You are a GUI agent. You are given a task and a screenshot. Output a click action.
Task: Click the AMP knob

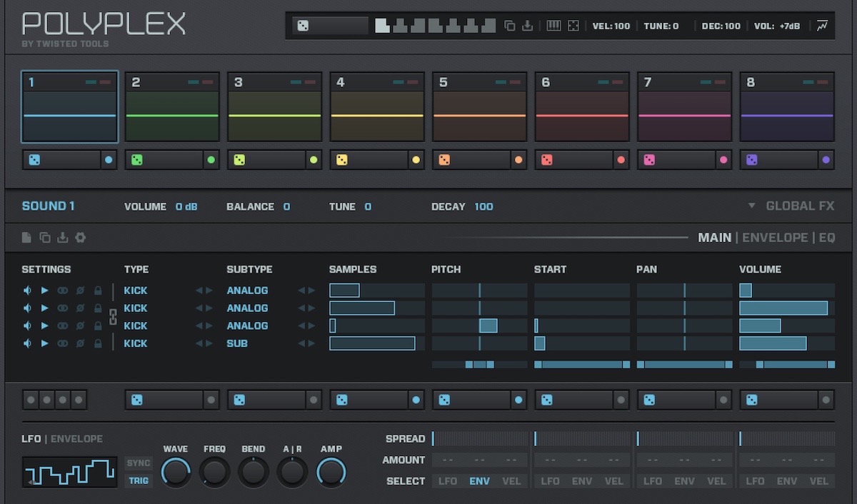coord(331,472)
